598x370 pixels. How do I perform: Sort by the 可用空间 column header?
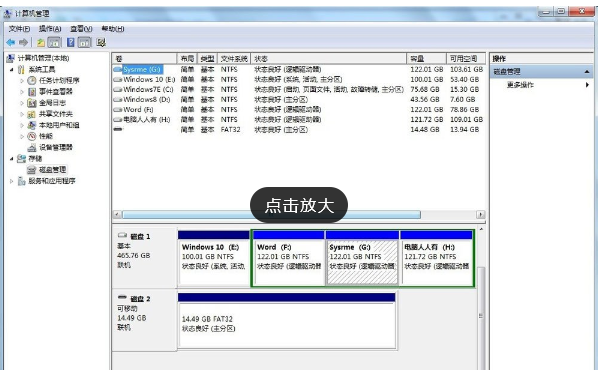click(466, 59)
